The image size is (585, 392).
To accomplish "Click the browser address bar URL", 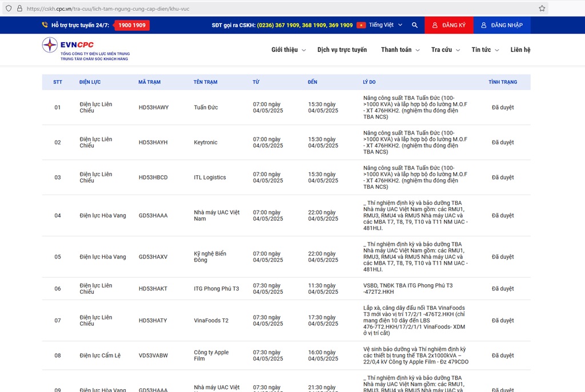I will [x=109, y=9].
